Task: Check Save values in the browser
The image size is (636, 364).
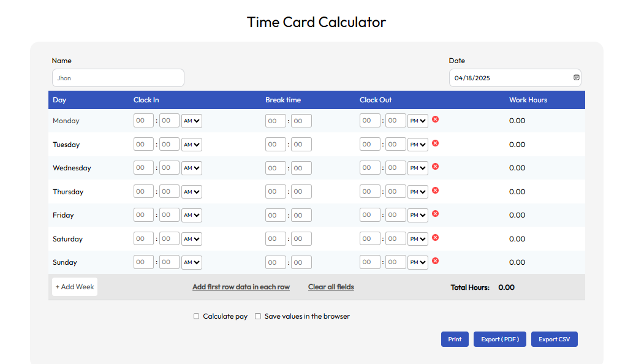Action: [x=258, y=316]
